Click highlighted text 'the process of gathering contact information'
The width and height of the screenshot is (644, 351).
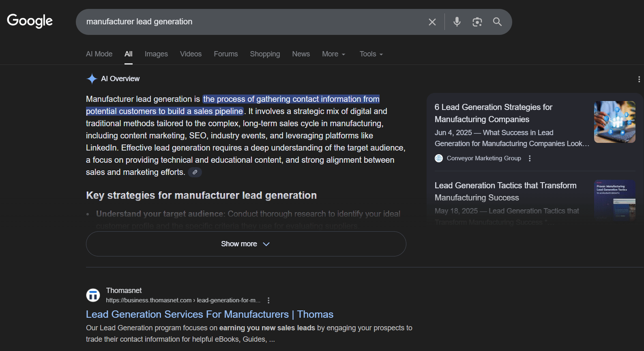(x=283, y=99)
